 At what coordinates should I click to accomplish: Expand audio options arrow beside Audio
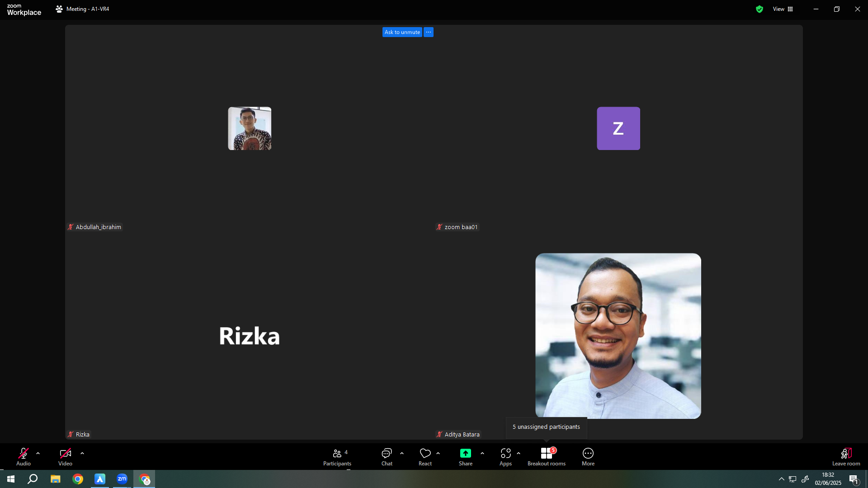38,453
